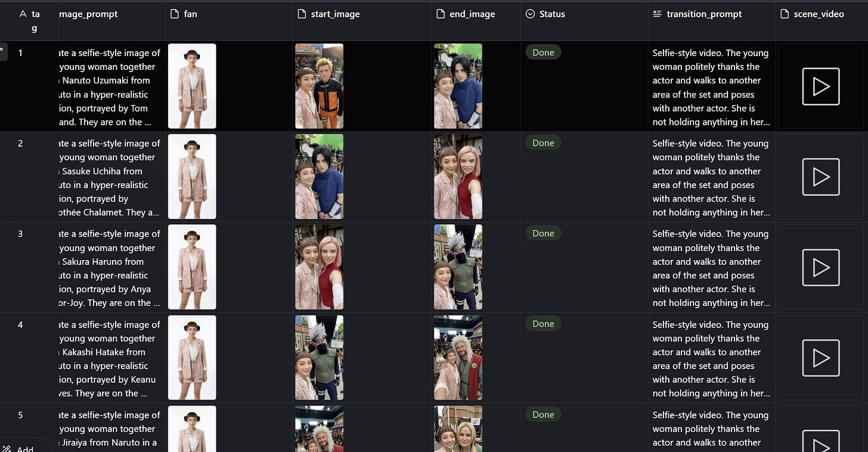This screenshot has height=452, width=868.
Task: Click the Done status in row 4
Action: (543, 324)
